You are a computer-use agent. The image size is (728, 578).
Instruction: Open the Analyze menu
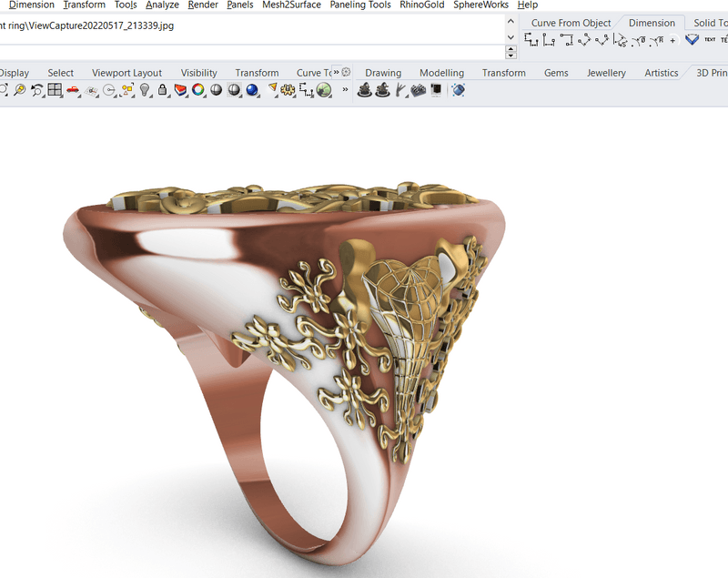click(162, 5)
